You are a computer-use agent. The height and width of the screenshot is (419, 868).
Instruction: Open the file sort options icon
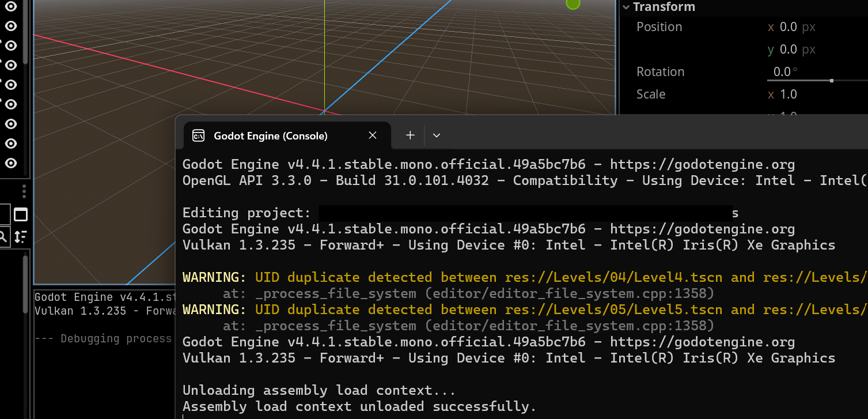coord(20,236)
